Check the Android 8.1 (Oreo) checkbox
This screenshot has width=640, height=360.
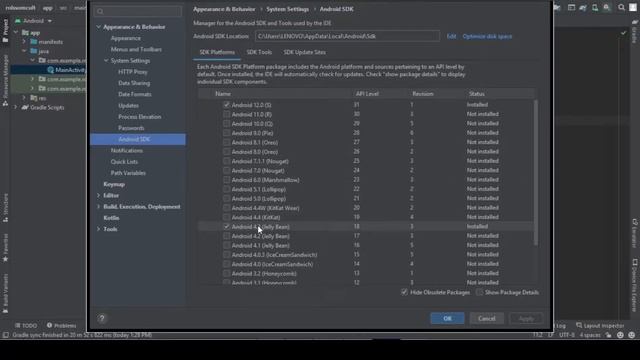tap(227, 142)
